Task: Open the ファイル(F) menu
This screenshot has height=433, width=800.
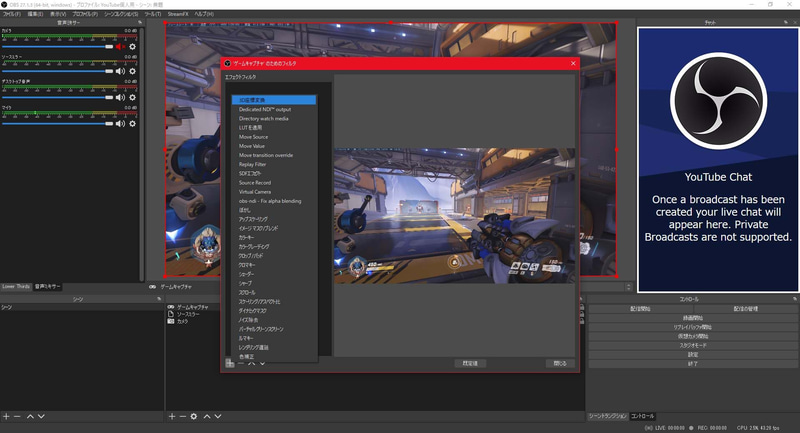Action: [x=12, y=14]
